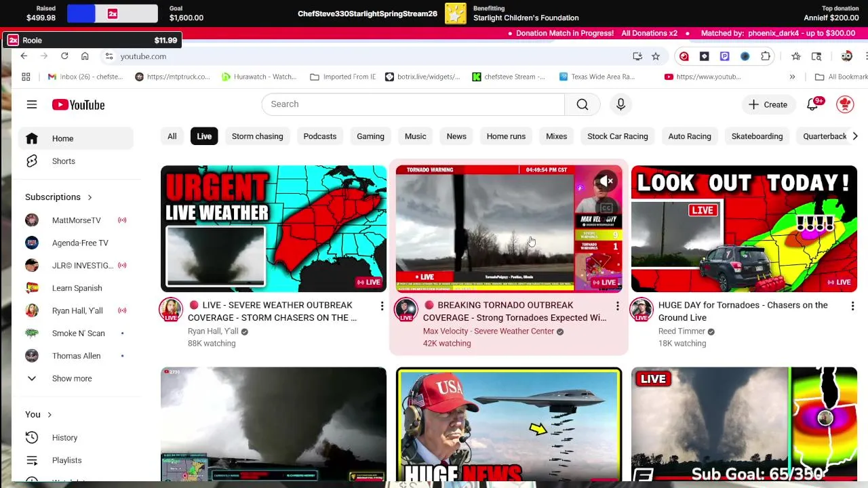Show more bookmarks with the chevron

[792, 77]
